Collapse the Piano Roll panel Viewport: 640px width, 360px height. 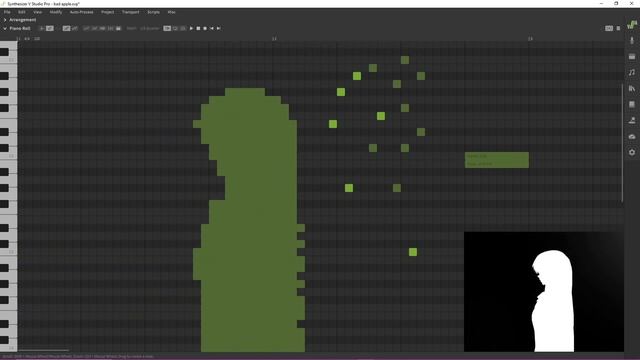(5, 28)
